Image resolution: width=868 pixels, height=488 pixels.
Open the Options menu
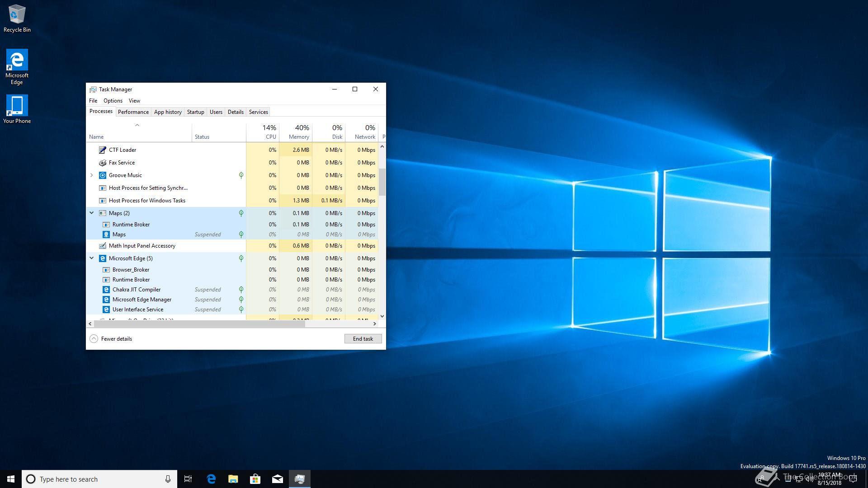113,101
